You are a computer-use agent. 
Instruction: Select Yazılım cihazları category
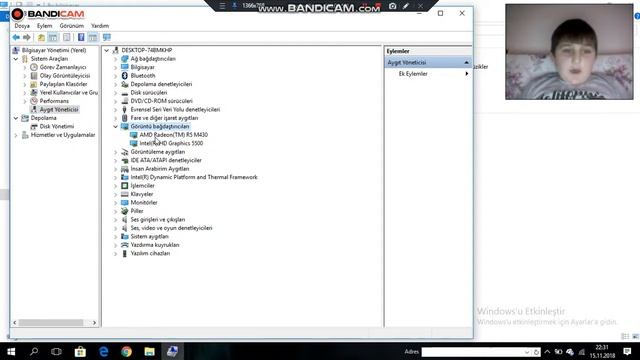(x=150, y=253)
